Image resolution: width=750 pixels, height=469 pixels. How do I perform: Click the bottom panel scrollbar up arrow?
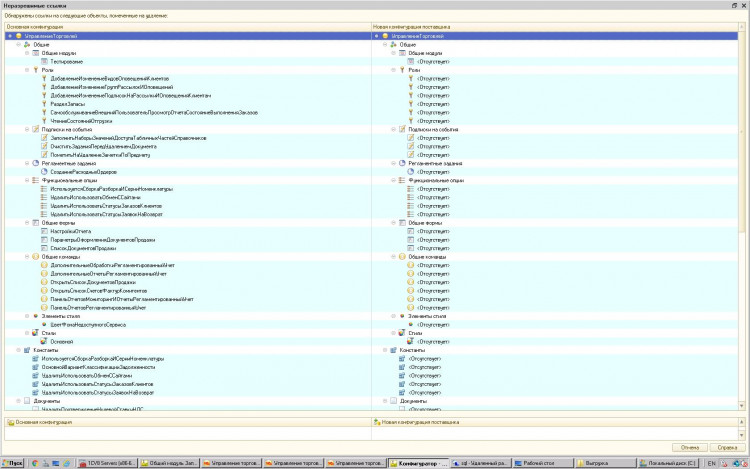(742, 422)
